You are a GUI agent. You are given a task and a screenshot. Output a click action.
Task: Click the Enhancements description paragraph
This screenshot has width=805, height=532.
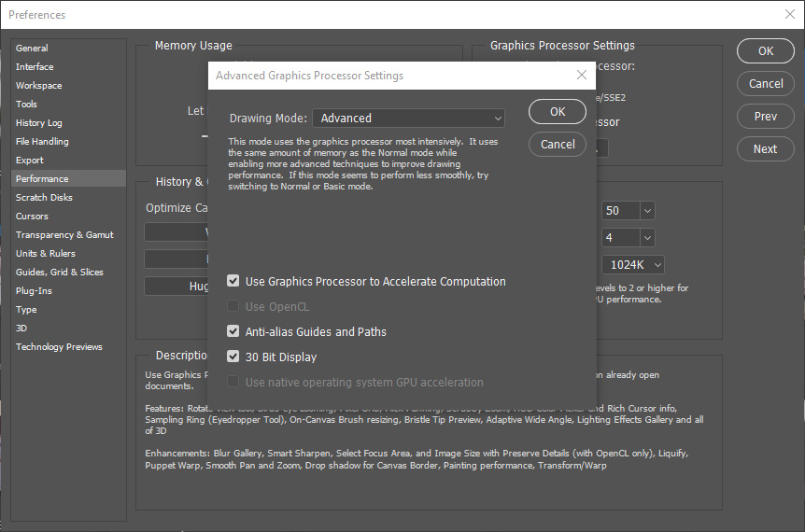417,459
